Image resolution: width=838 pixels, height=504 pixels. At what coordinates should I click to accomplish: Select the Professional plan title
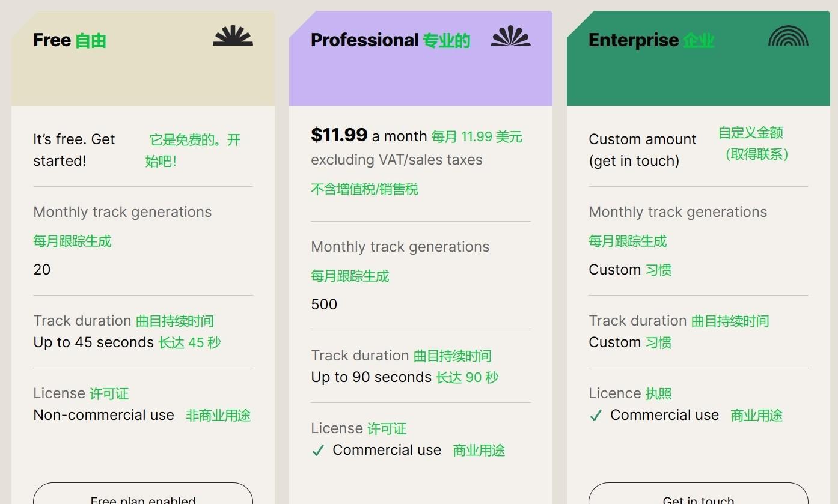365,40
